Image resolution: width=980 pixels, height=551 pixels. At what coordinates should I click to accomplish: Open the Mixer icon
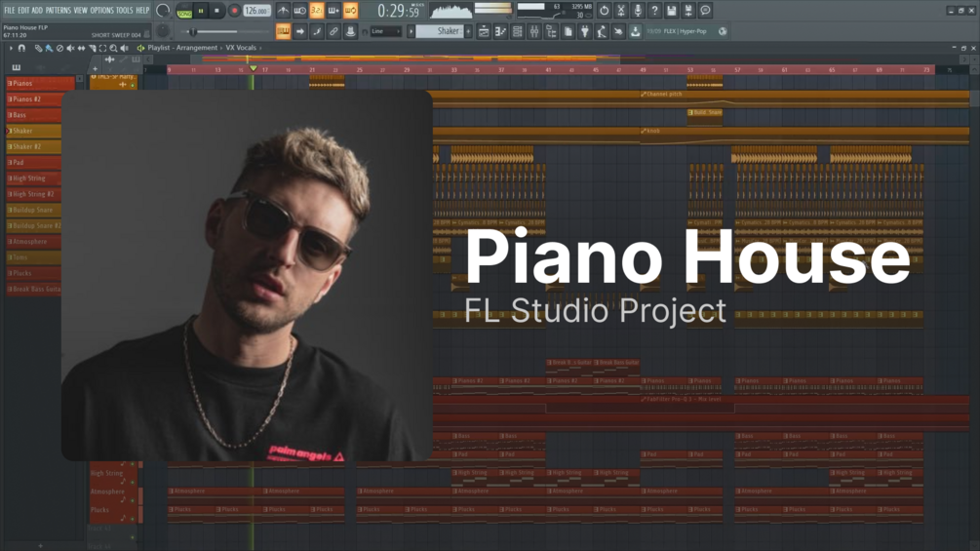[x=534, y=31]
